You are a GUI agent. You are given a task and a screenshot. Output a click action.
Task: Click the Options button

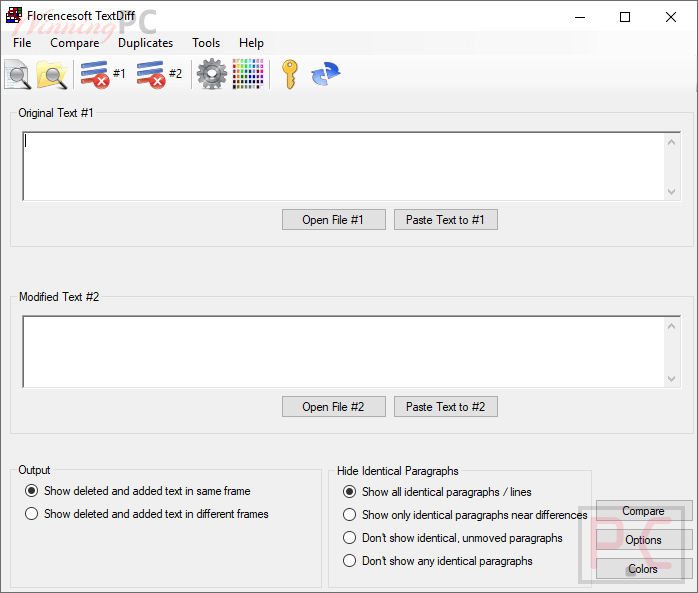pyautogui.click(x=644, y=540)
